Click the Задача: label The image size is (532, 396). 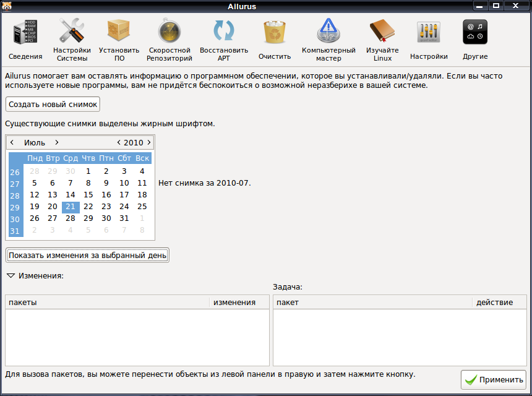tap(288, 287)
